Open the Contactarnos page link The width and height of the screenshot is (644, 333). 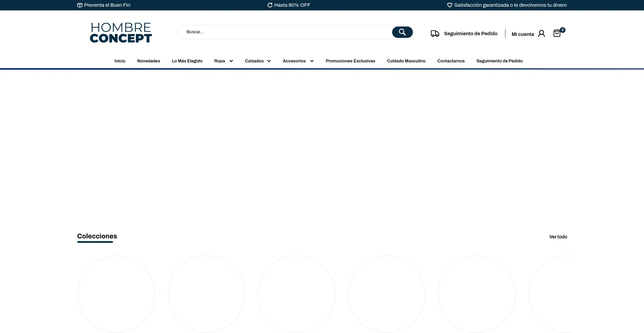pyautogui.click(x=451, y=61)
